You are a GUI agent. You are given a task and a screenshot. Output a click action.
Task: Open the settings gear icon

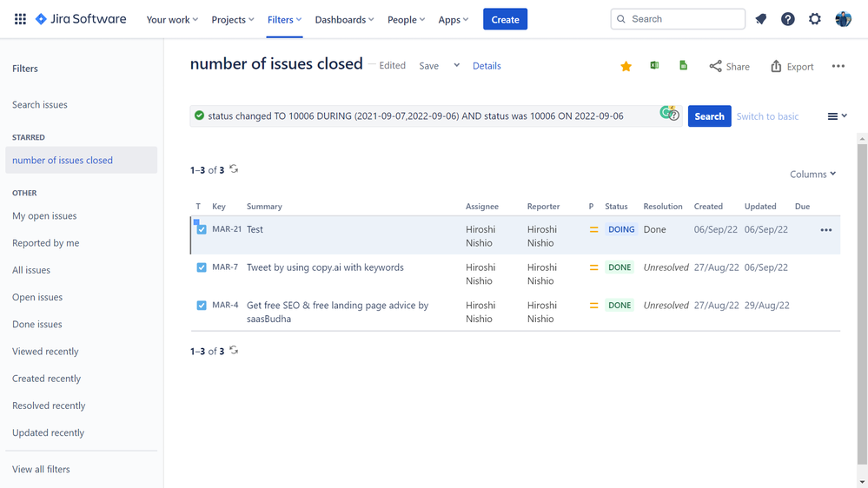coord(815,19)
